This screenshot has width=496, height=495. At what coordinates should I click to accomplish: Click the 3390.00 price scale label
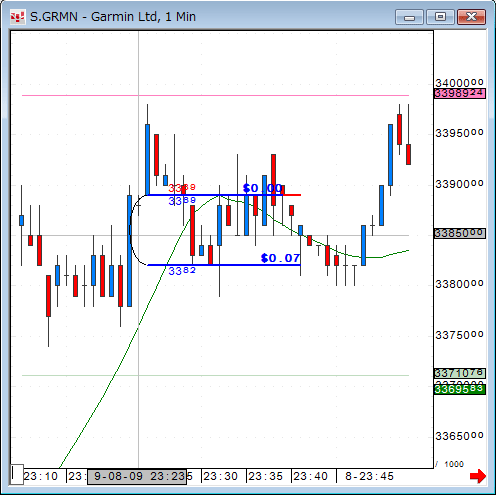459,184
